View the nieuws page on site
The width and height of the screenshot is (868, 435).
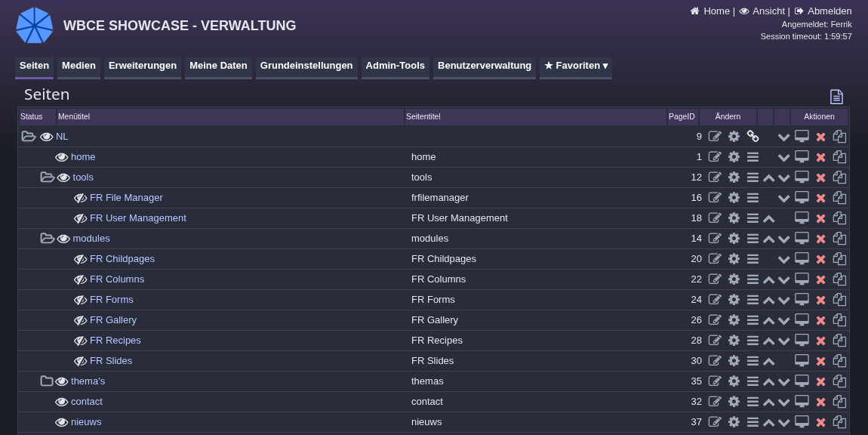802,421
